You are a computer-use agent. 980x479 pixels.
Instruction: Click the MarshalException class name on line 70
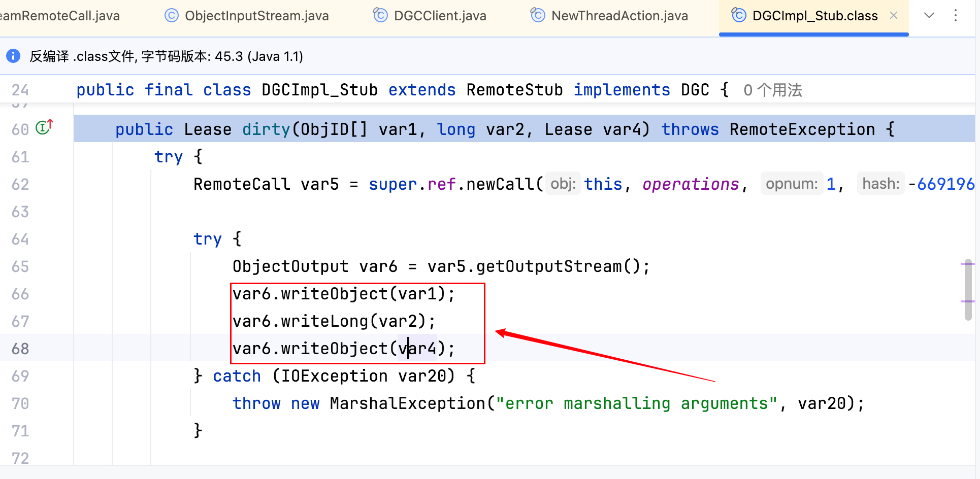click(408, 403)
